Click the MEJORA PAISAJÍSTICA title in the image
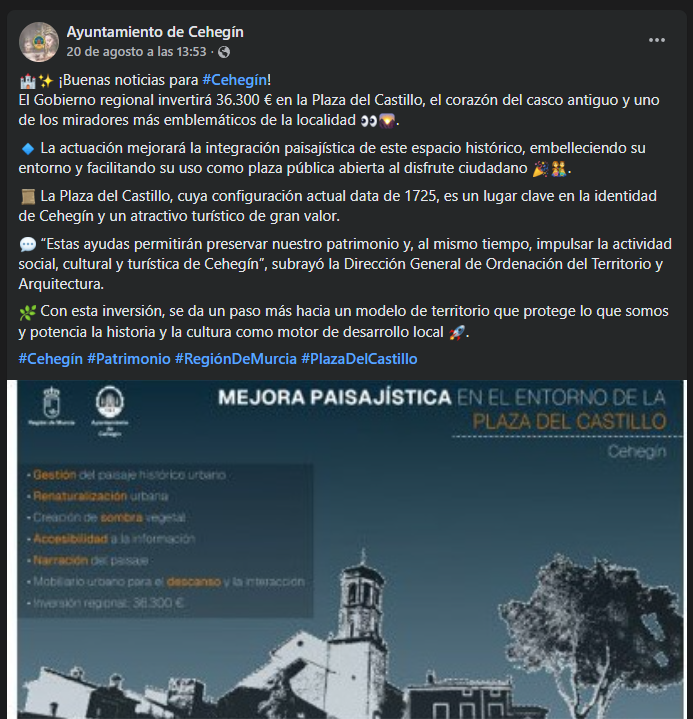Screen dimensions: 693x719 (x=335, y=397)
